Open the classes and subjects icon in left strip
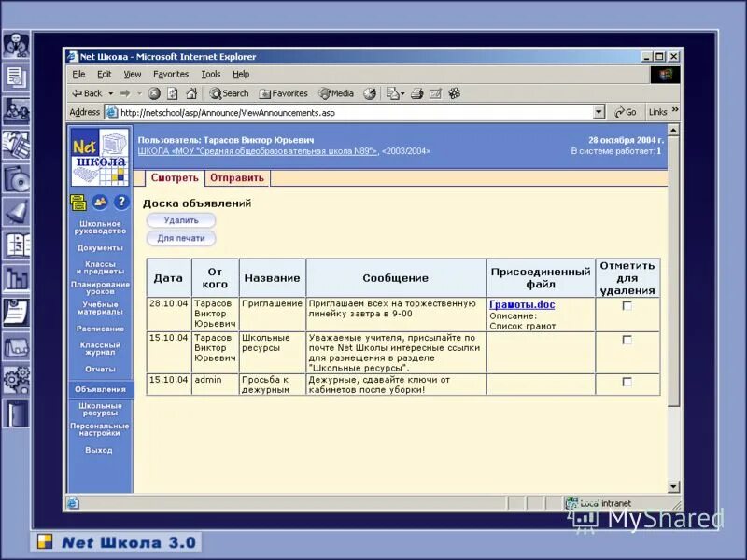The width and height of the screenshot is (747, 560). (16, 111)
